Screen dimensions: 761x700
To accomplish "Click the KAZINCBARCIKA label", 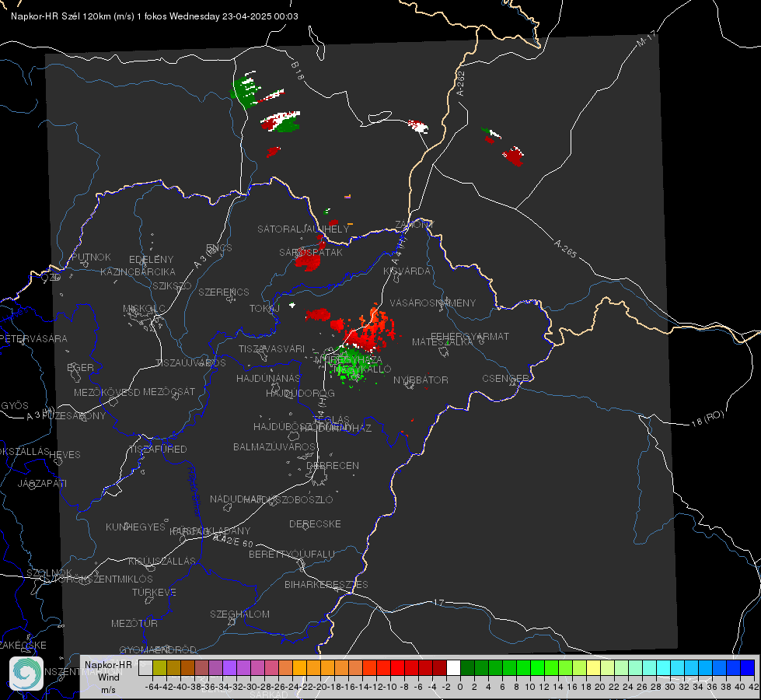I will point(138,271).
